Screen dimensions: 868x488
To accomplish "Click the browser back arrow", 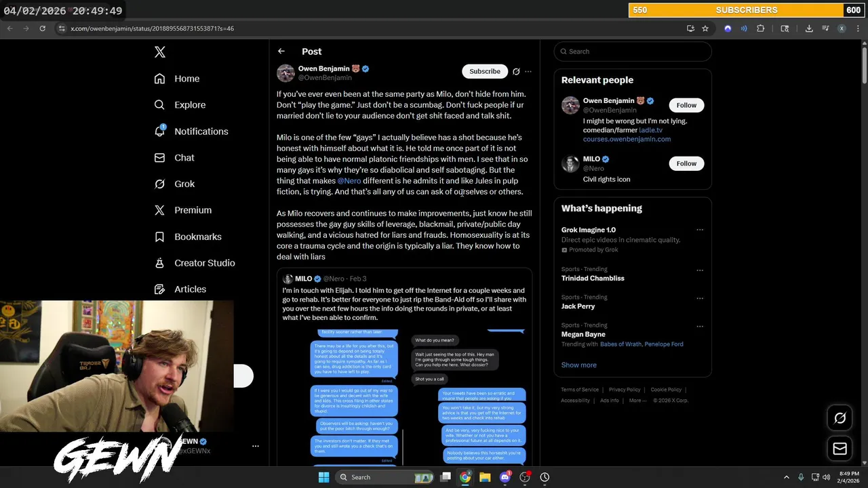I will click(x=10, y=28).
